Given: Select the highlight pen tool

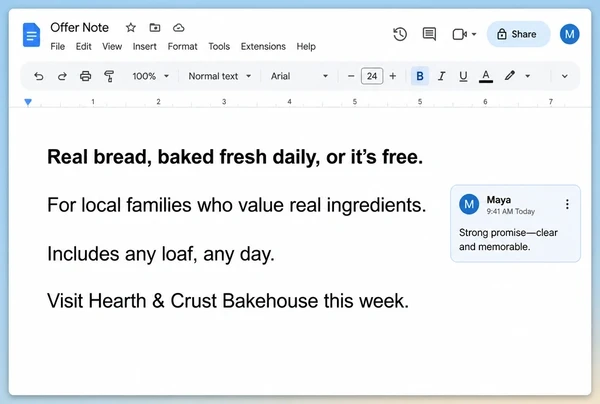Looking at the screenshot, I should click(x=509, y=76).
